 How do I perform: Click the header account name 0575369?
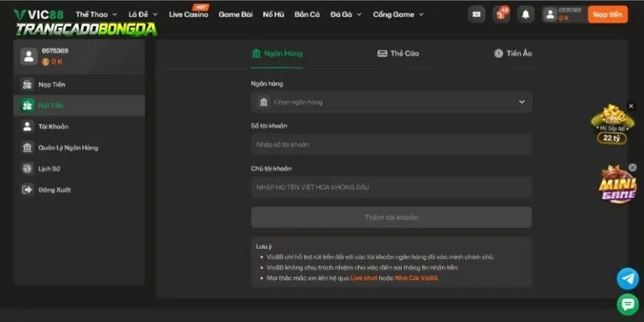pos(569,10)
